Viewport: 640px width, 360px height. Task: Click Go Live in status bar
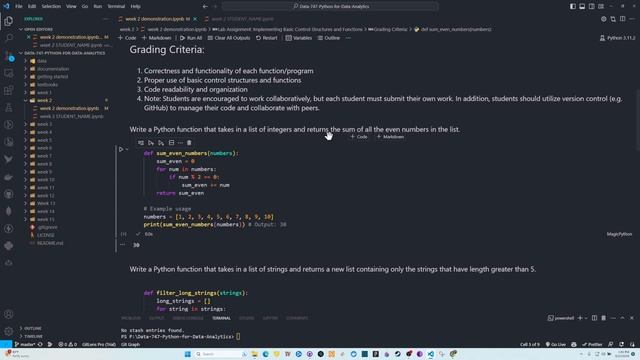(555, 344)
